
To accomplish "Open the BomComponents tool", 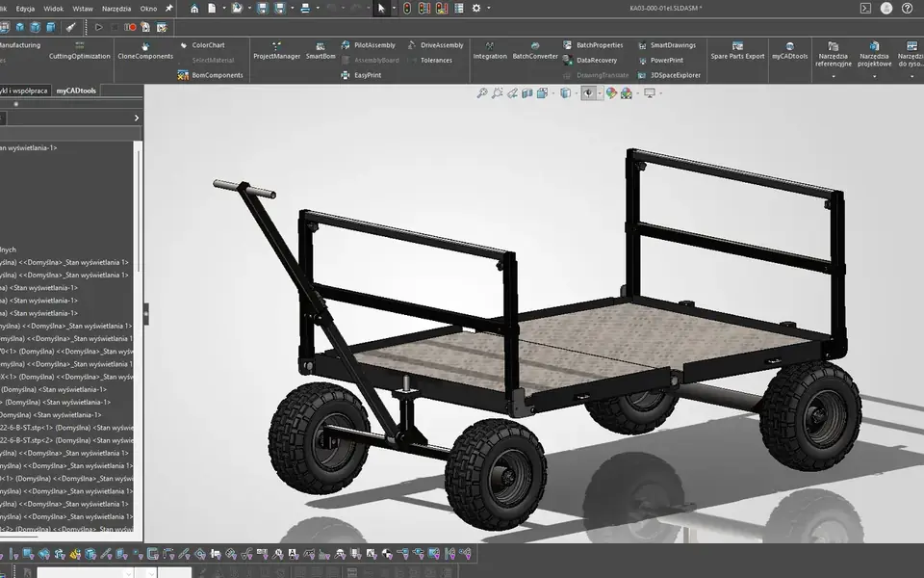I will (211, 75).
